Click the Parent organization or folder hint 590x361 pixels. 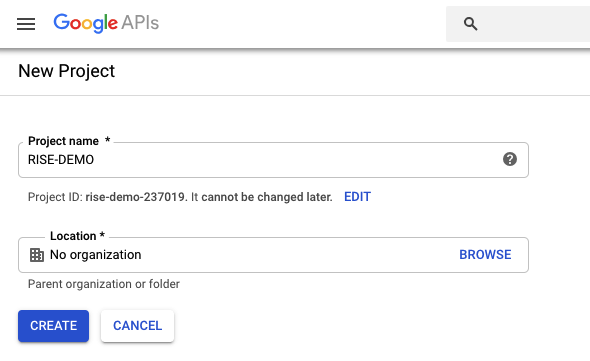(104, 284)
